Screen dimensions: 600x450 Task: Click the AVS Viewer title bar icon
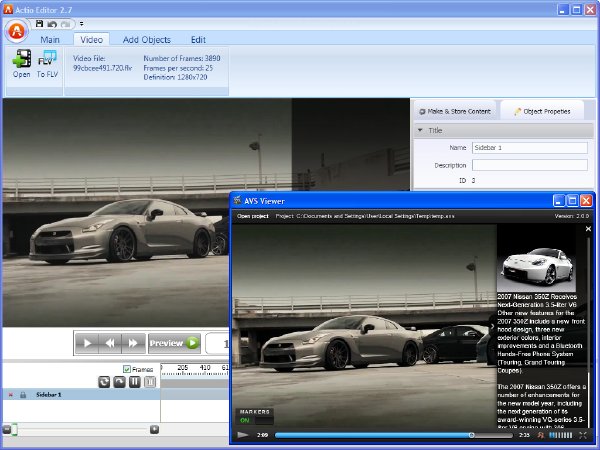tap(237, 201)
